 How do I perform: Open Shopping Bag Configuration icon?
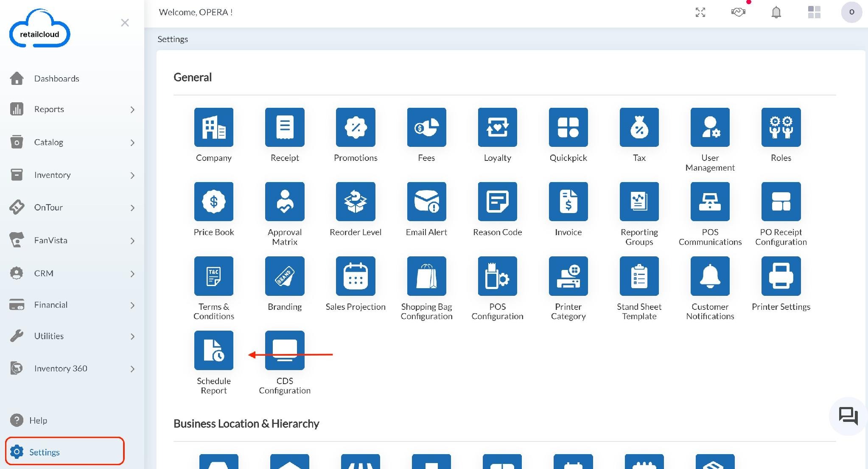(x=426, y=276)
